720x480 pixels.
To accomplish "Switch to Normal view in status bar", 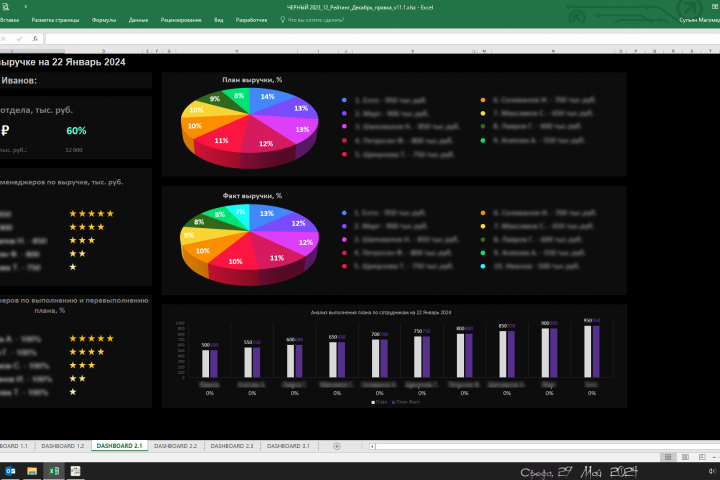I will [668, 457].
